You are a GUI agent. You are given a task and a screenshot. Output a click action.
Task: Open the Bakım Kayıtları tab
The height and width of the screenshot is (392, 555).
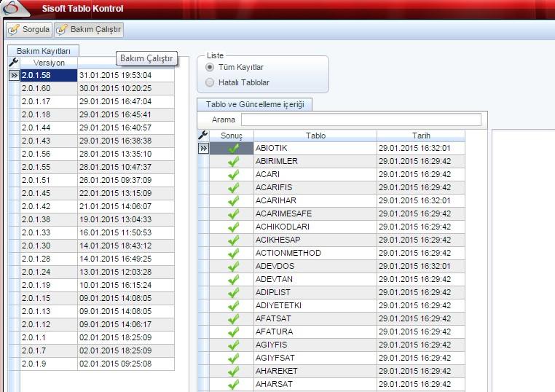pos(44,50)
